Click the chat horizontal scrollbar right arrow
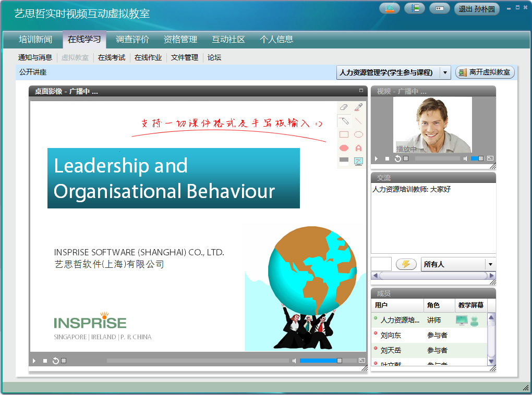 tap(492, 276)
